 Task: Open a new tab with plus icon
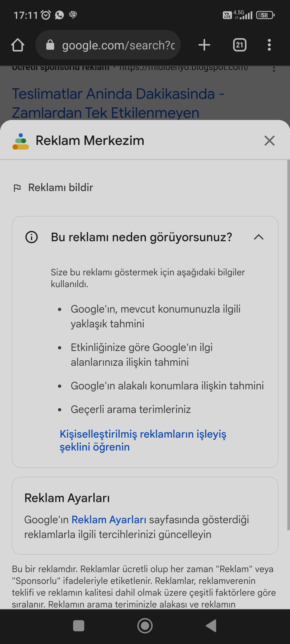pos(204,45)
